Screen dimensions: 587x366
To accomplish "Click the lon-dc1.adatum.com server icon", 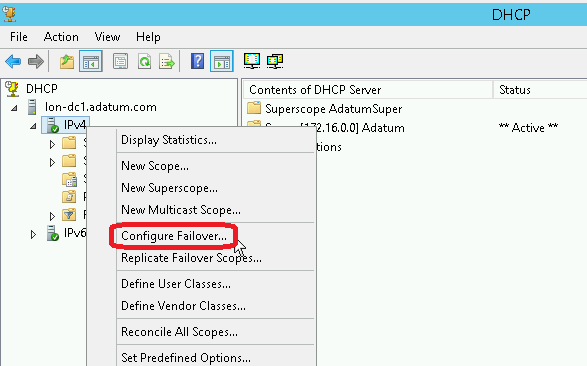I will (x=32, y=107).
